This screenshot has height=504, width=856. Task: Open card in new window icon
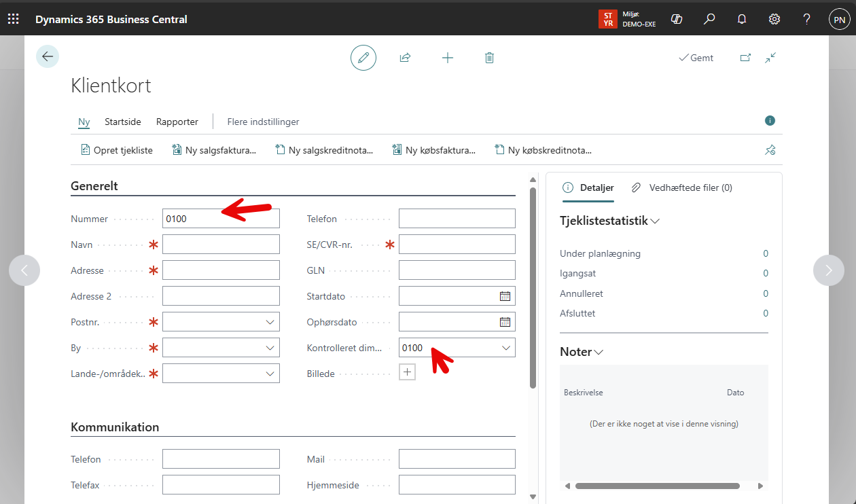pyautogui.click(x=745, y=58)
